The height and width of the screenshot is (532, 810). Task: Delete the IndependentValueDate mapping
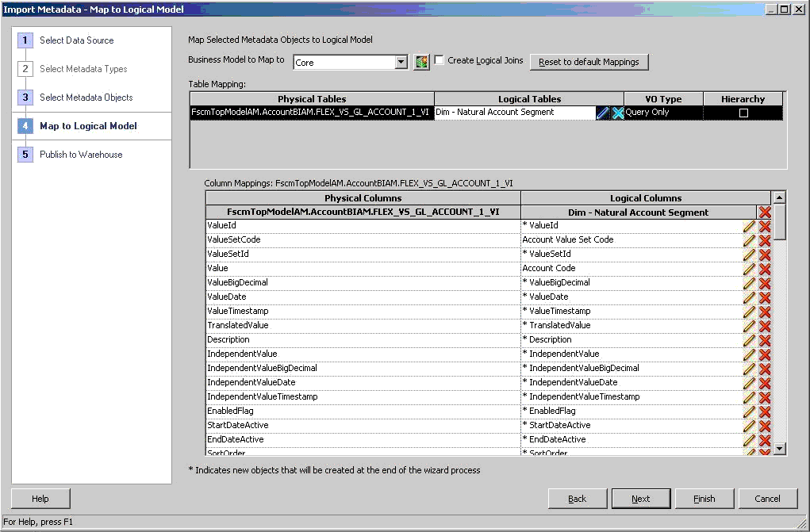(765, 383)
